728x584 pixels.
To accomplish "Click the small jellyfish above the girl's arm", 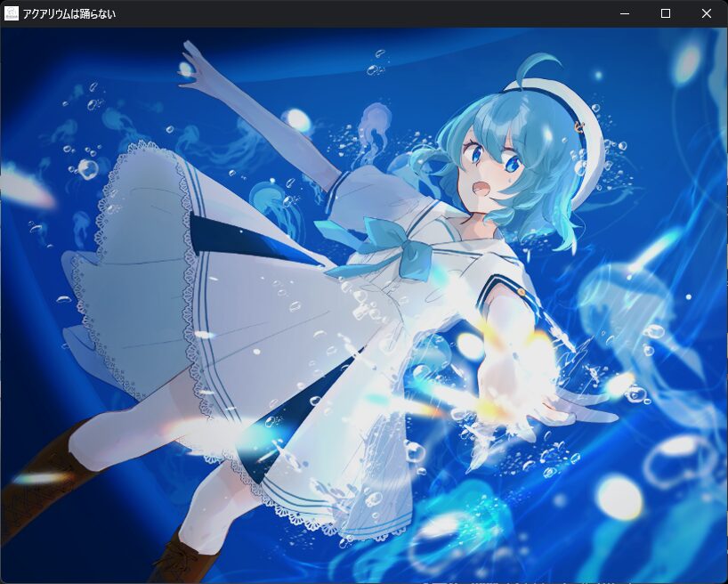I will point(376,123).
